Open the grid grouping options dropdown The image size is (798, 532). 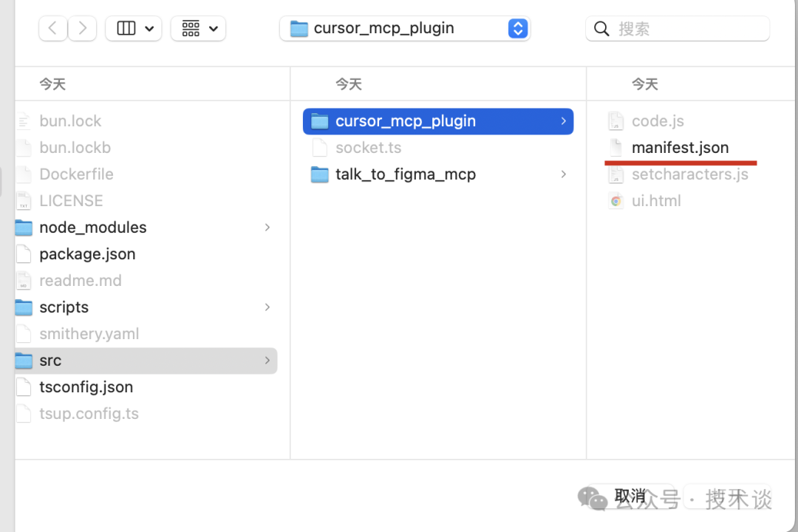pos(199,29)
